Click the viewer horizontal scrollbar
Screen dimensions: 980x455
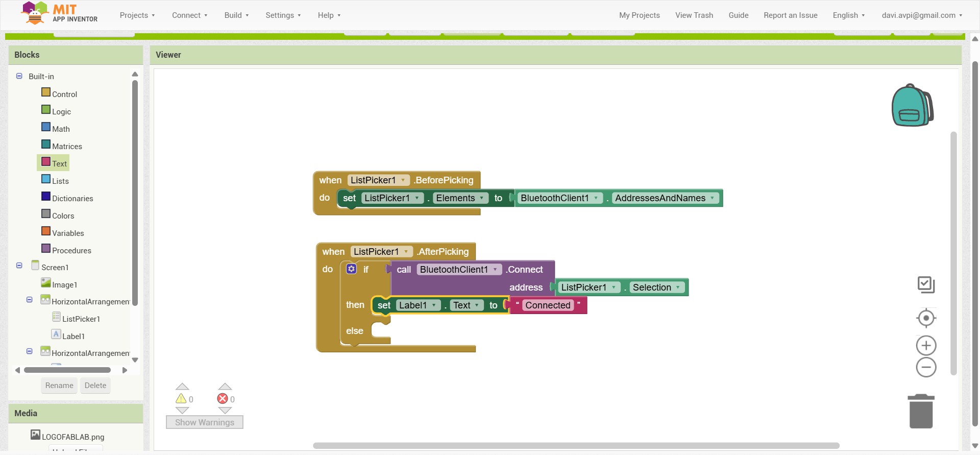(x=576, y=445)
